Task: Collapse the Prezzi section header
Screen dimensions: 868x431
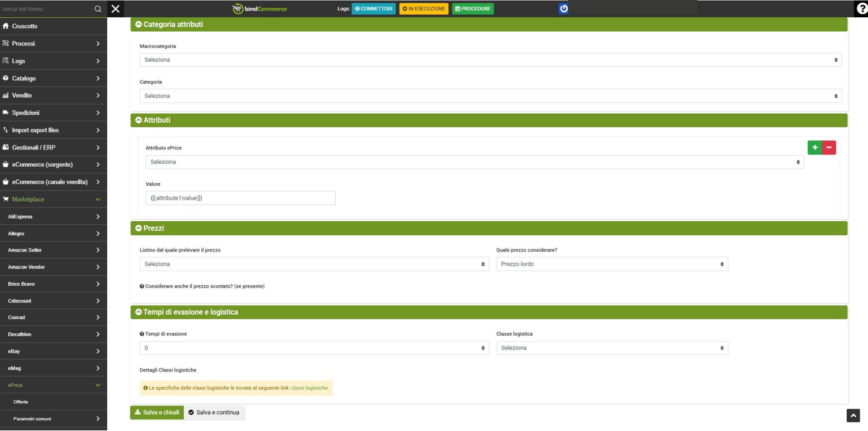Action: (139, 228)
